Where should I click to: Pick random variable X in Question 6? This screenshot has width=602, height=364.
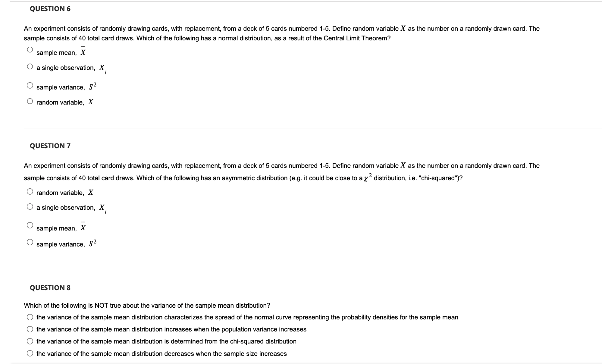(x=30, y=102)
